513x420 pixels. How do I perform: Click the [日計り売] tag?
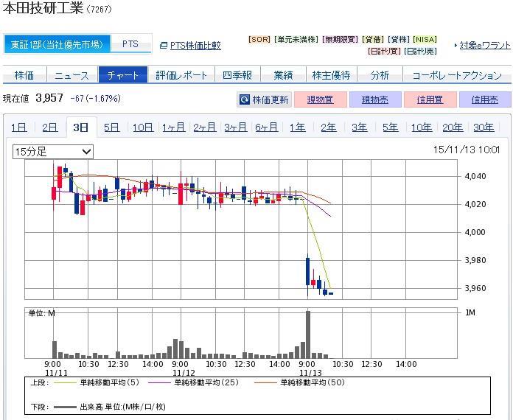[x=420, y=52]
